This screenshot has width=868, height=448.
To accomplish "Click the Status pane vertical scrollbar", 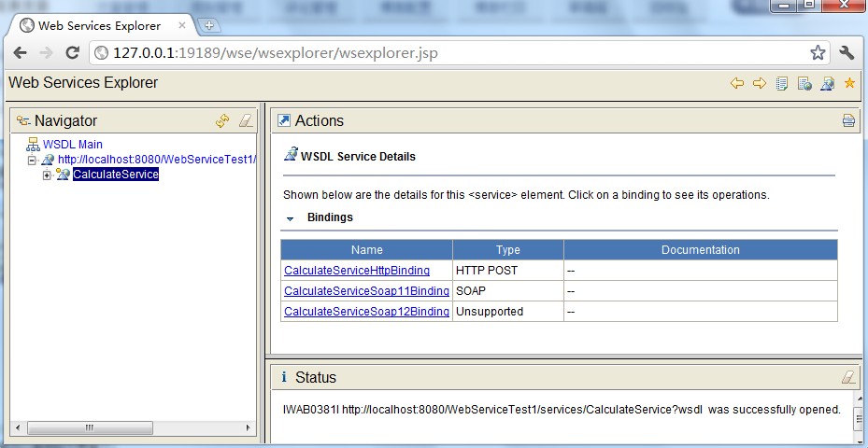I will pyautogui.click(x=860, y=416).
